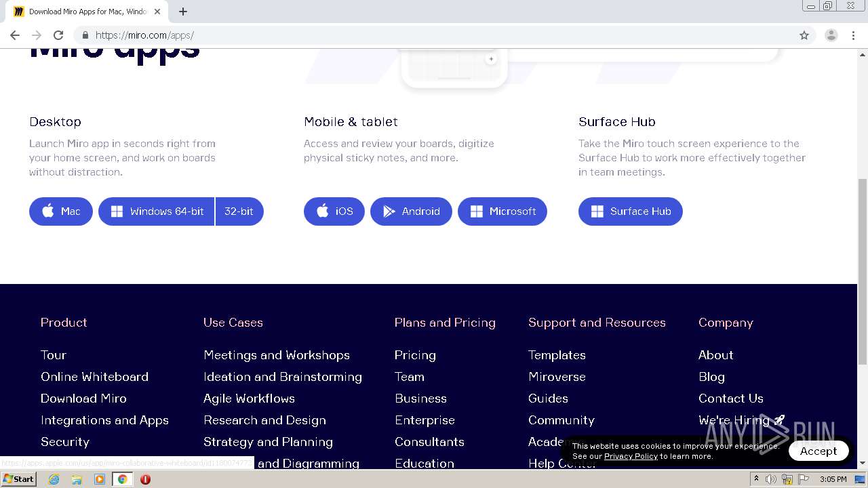This screenshot has width=868, height=488.
Task: Open the Templates link
Action: (557, 355)
